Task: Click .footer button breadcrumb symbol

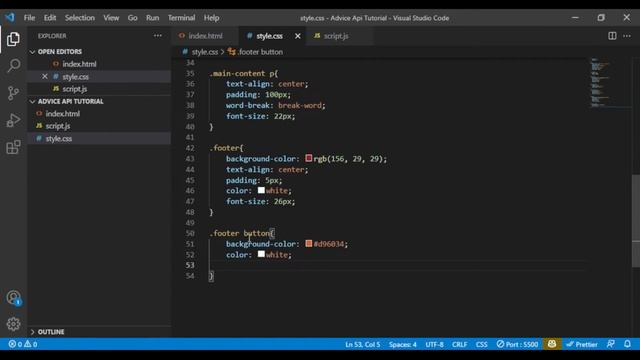Action: (260, 52)
